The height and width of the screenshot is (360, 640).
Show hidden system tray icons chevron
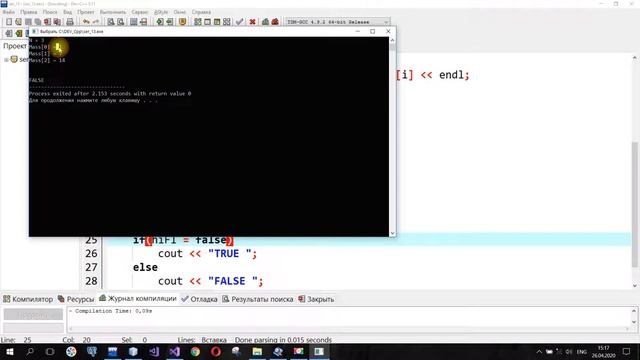pyautogui.click(x=539, y=351)
